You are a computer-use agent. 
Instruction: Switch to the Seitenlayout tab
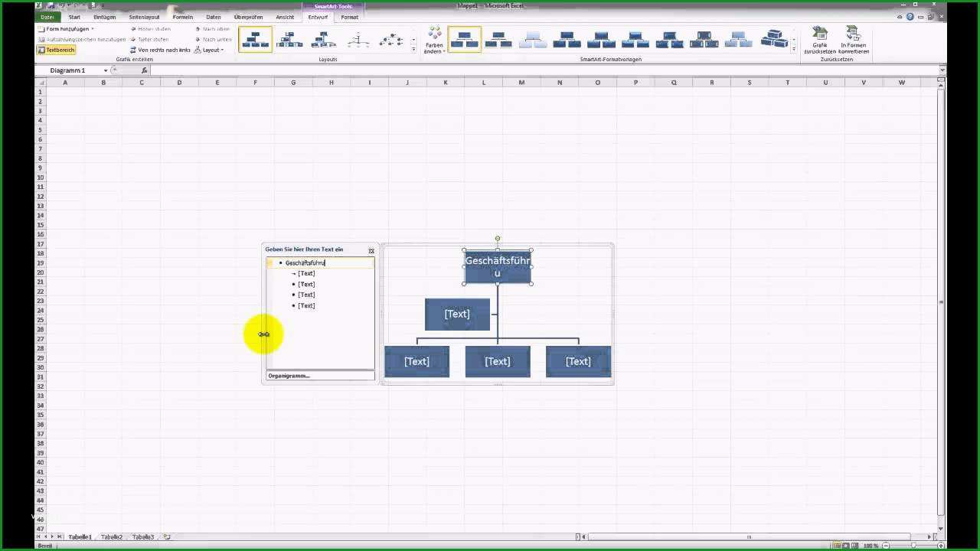coord(145,17)
